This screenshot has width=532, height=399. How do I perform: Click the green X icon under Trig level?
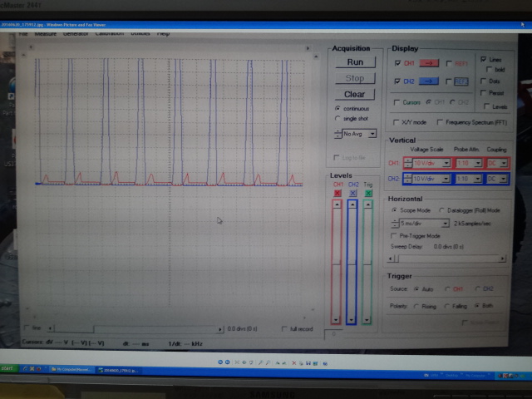click(368, 193)
